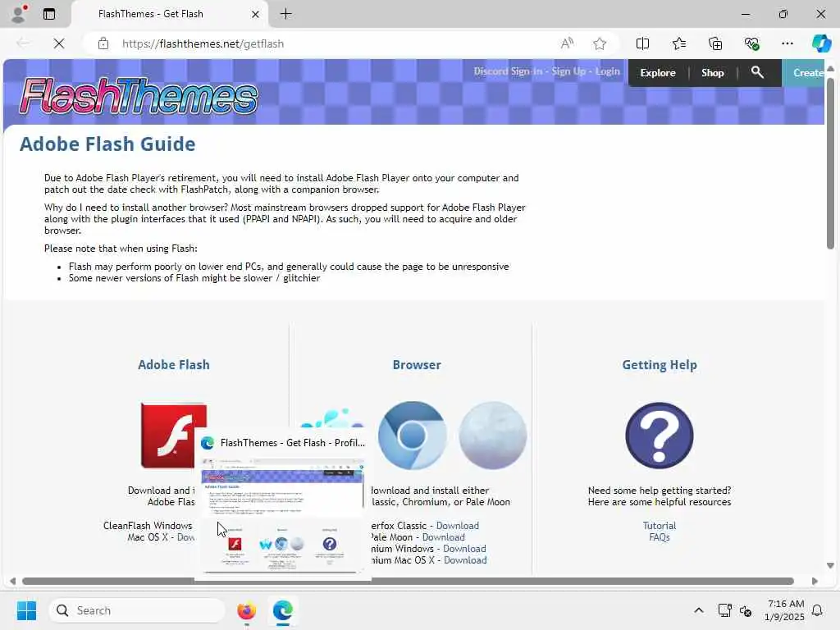The height and width of the screenshot is (630, 840).
Task: Open Edge Settings and more menu
Action: 787,43
